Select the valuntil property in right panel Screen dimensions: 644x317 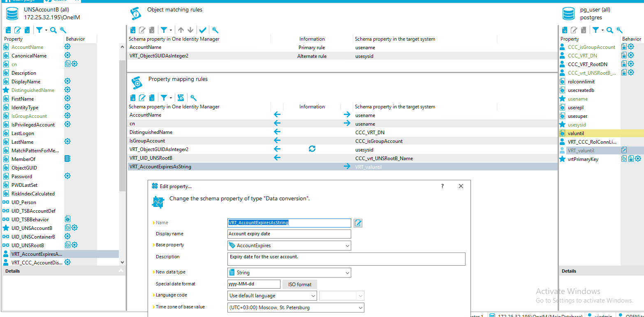576,133
